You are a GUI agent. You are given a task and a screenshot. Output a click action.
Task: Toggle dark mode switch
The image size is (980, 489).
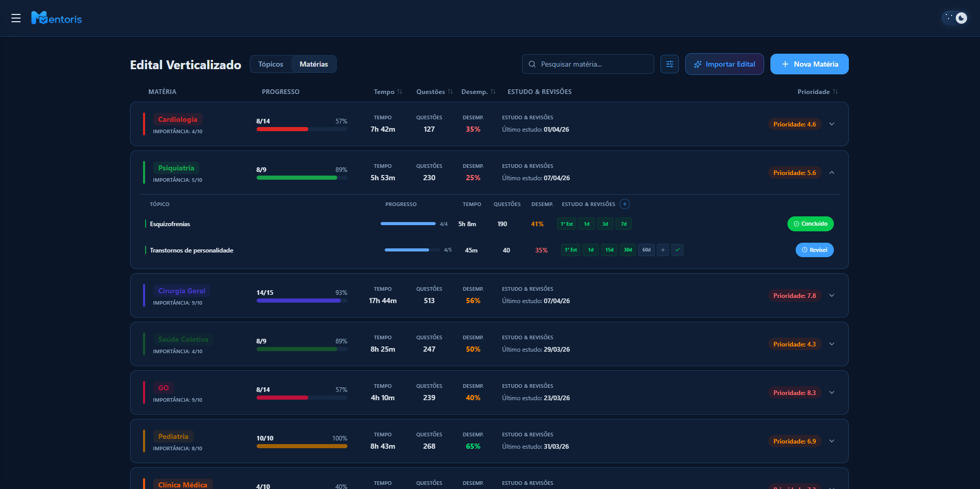click(x=955, y=18)
